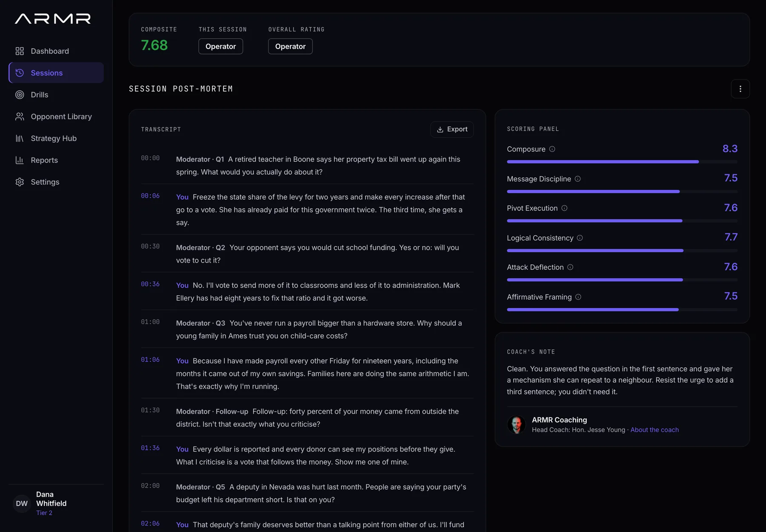This screenshot has height=532, width=766.
Task: Click the Affirmative Framing score bar
Action: point(622,310)
